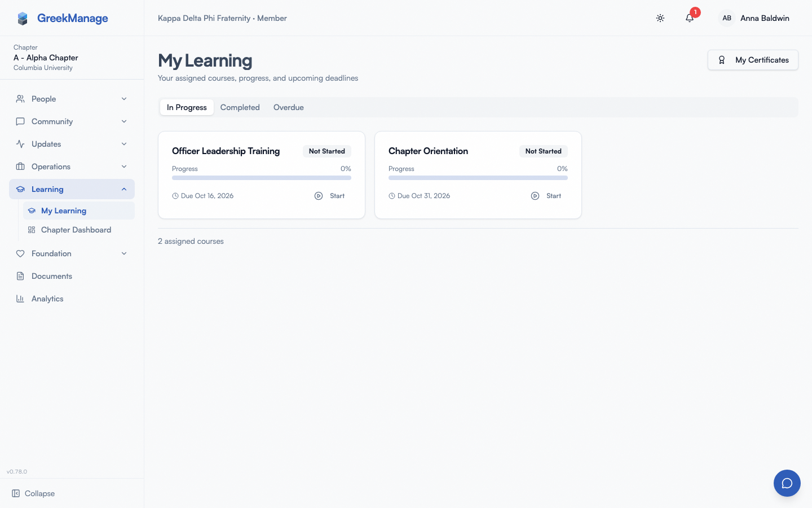Viewport: 812px width, 508px height.
Task: Click the Chapter Dashboard grid icon
Action: pyautogui.click(x=32, y=230)
